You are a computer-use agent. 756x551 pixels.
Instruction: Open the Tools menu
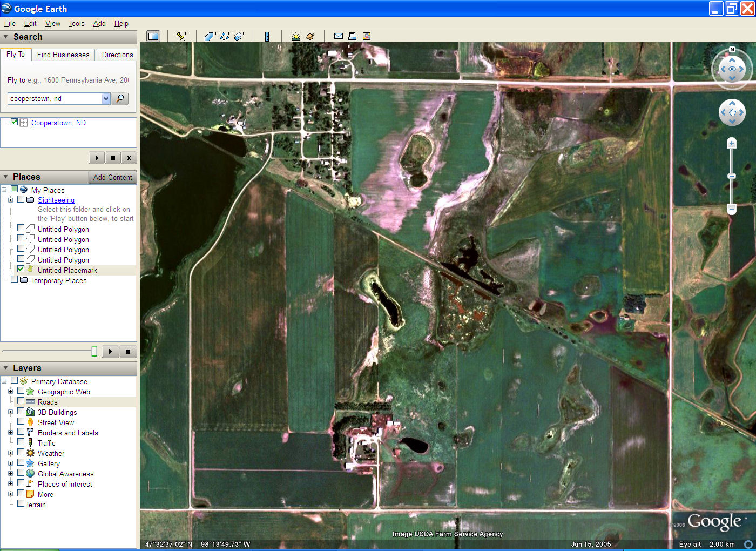[77, 23]
